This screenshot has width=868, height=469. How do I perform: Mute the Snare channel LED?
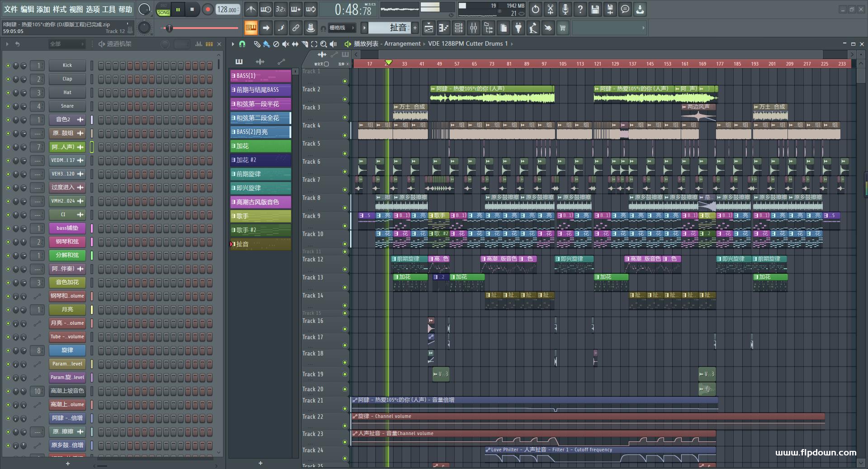(x=8, y=106)
